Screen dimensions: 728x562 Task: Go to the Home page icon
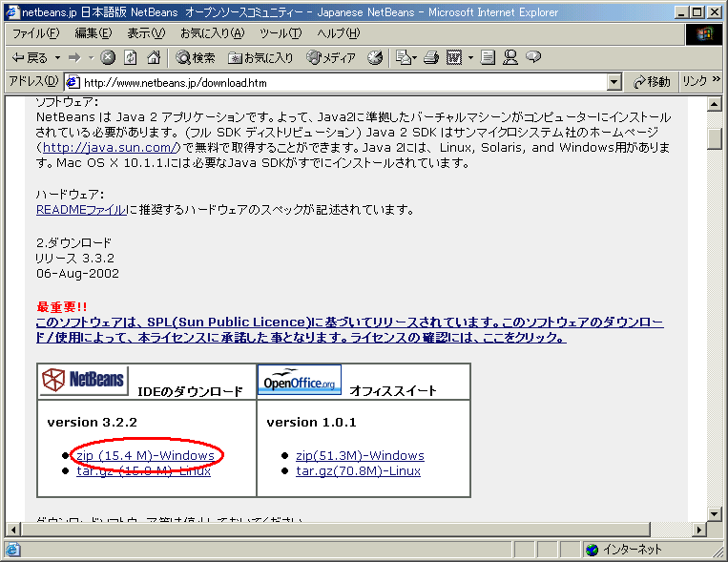(154, 57)
